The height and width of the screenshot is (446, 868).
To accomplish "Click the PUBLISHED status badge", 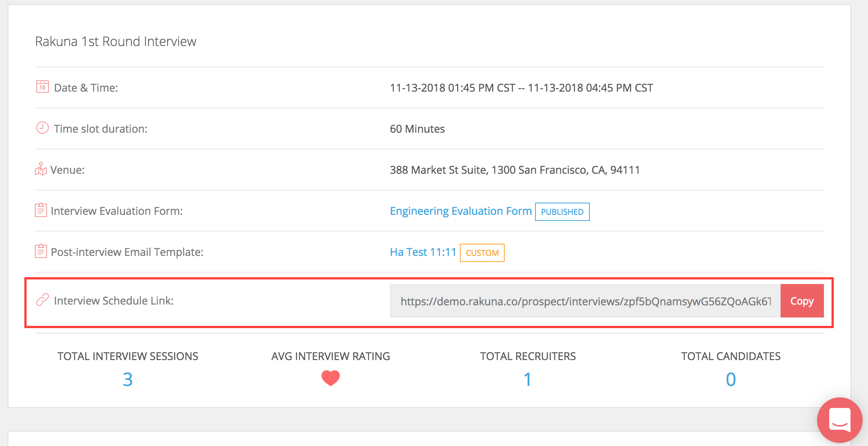I will pyautogui.click(x=562, y=212).
